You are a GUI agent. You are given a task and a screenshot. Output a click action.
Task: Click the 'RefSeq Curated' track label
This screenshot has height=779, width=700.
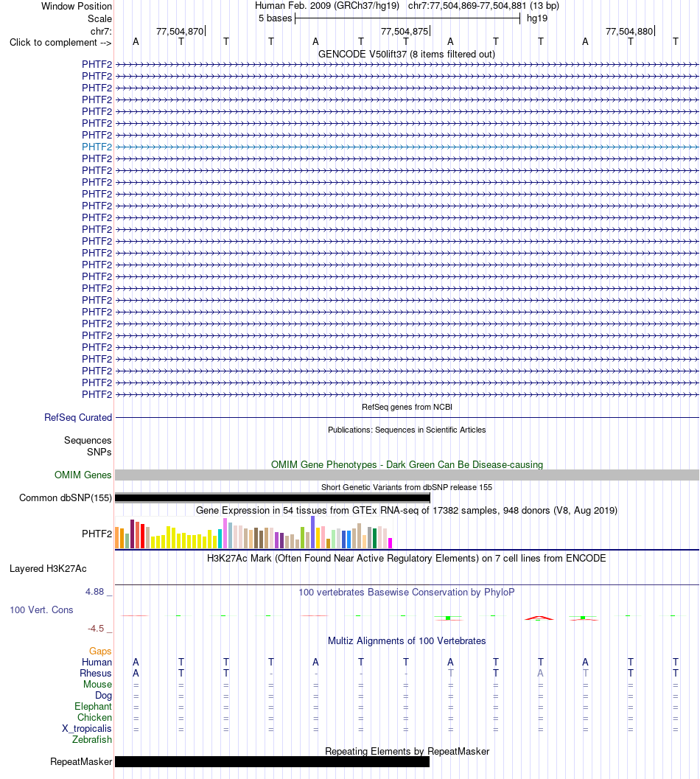78,418
